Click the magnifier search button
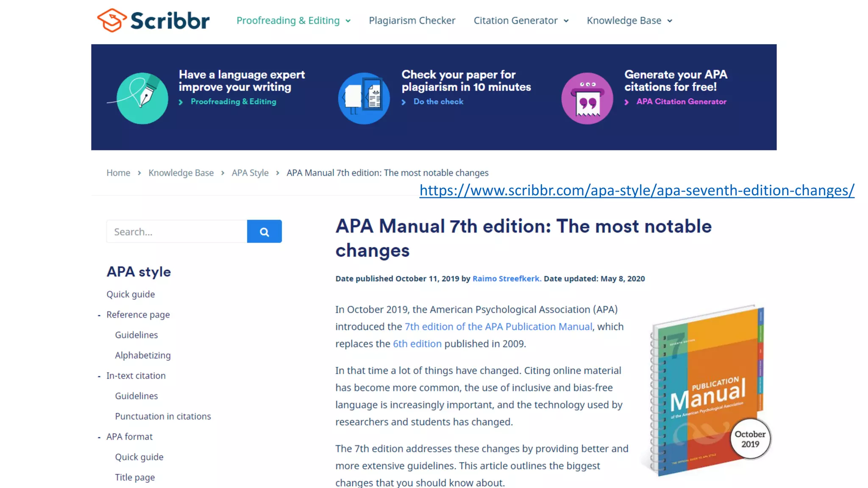The image size is (868, 488). [264, 231]
